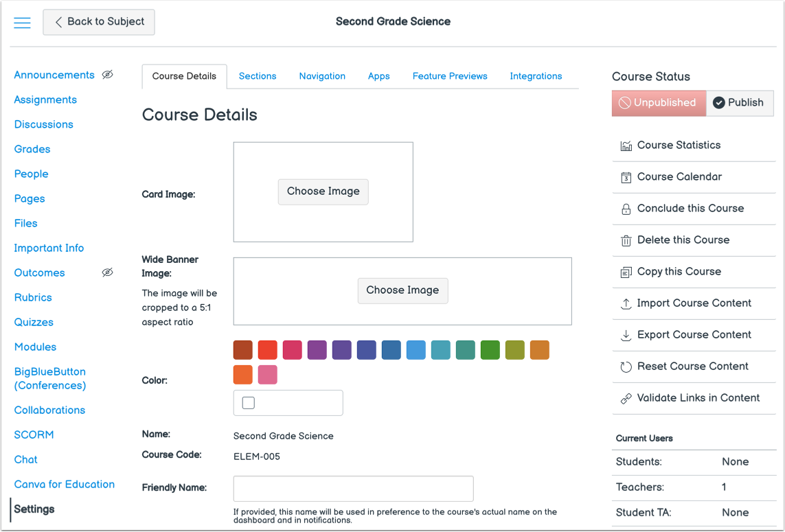This screenshot has height=532, width=785.
Task: Pick the brown color swatch
Action: [x=243, y=350]
